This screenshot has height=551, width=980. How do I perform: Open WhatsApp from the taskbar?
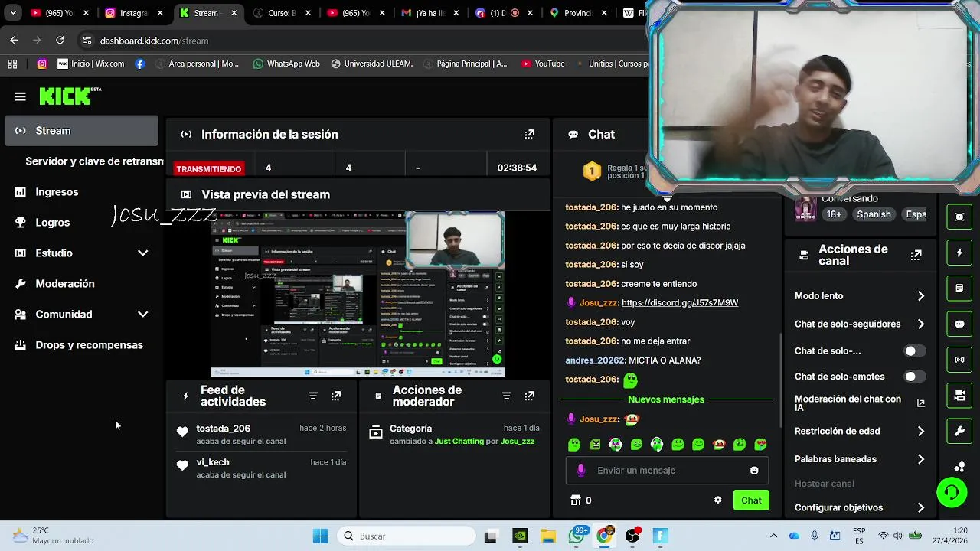pyautogui.click(x=577, y=536)
